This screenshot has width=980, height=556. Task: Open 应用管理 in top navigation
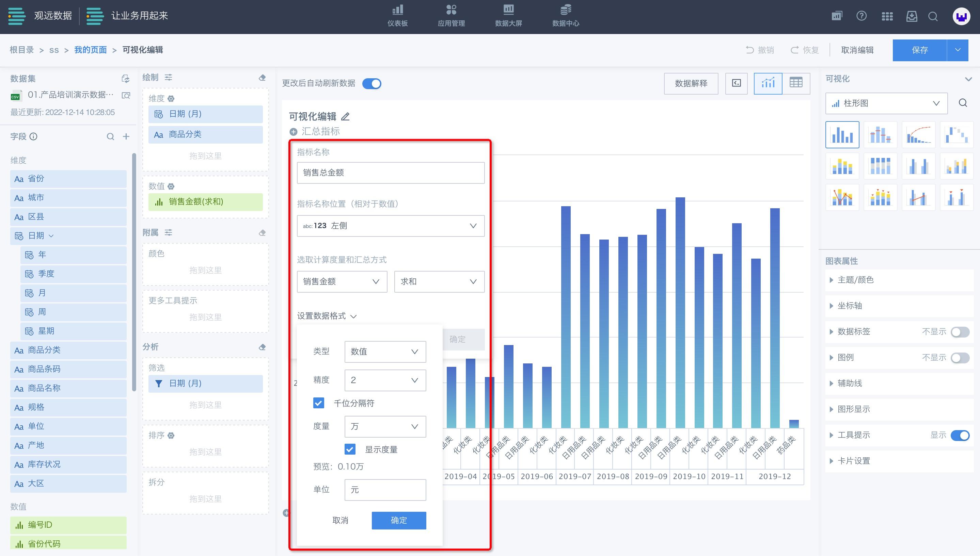[451, 16]
